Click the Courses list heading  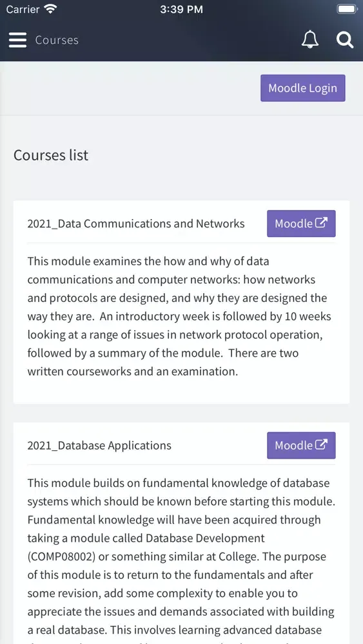51,155
